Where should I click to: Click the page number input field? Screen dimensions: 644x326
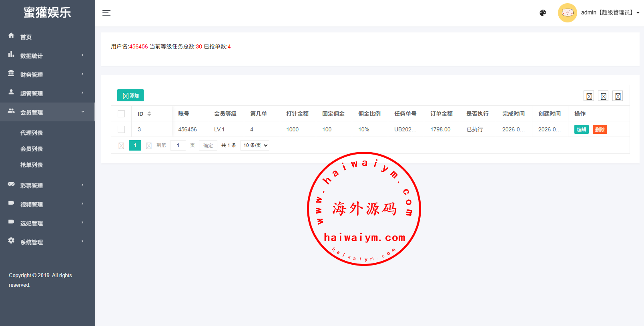click(x=178, y=145)
